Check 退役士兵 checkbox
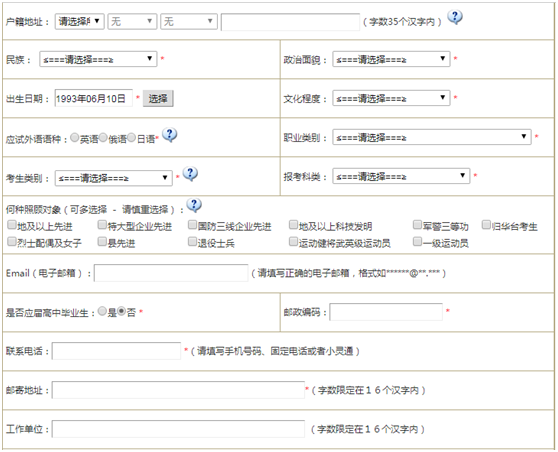558x452 pixels. [193, 242]
